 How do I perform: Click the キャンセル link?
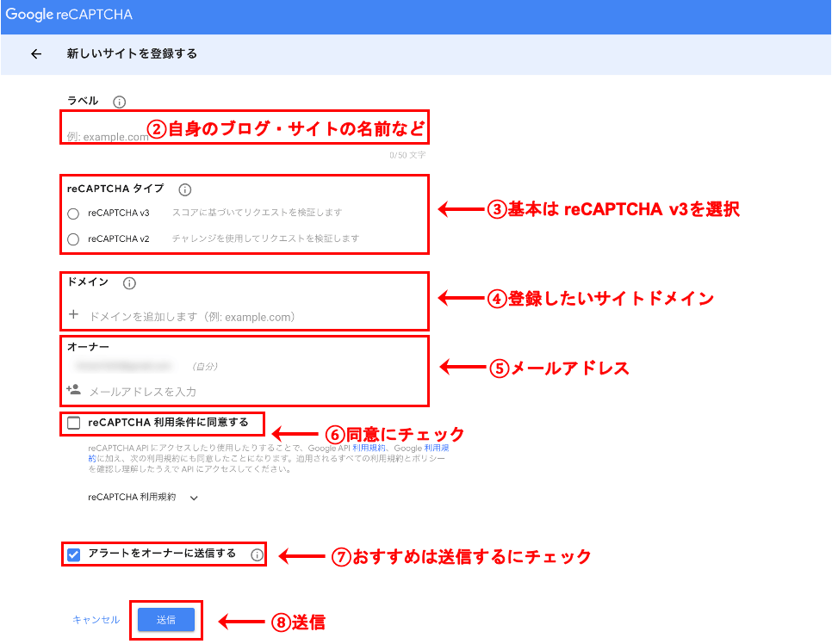pos(96,620)
